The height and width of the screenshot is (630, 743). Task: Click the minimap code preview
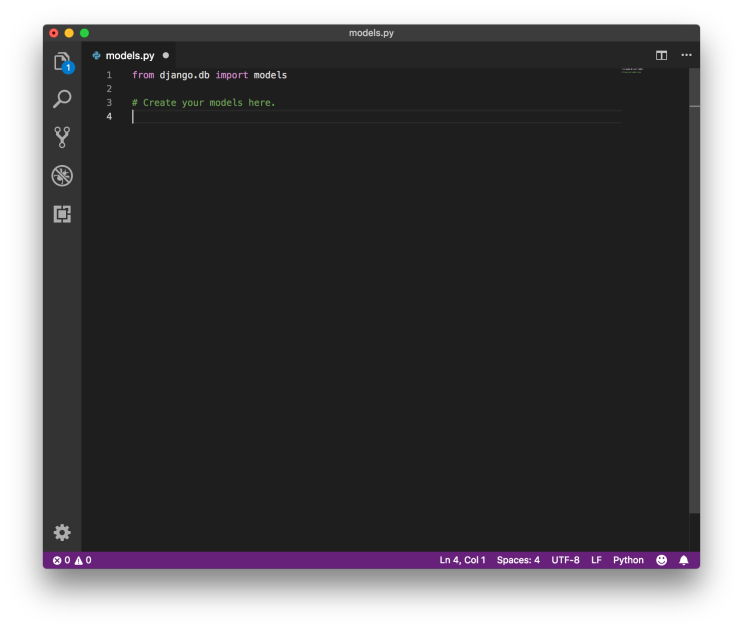pos(632,71)
